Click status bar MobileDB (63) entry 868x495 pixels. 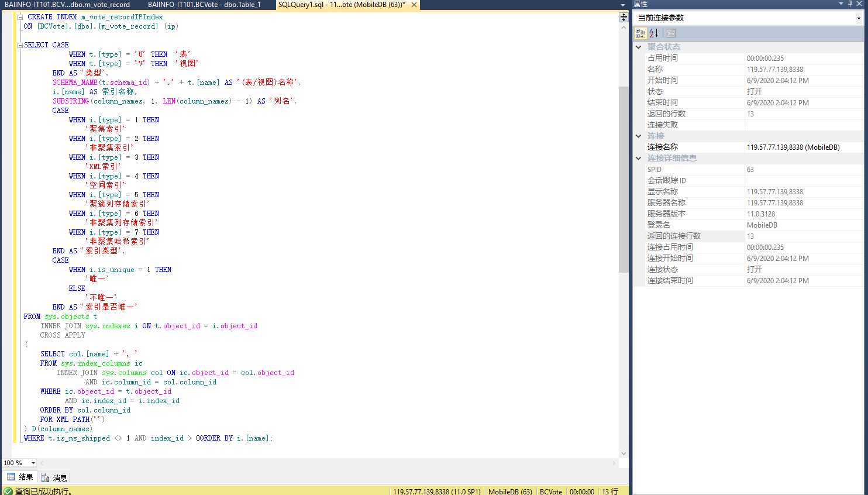point(510,491)
